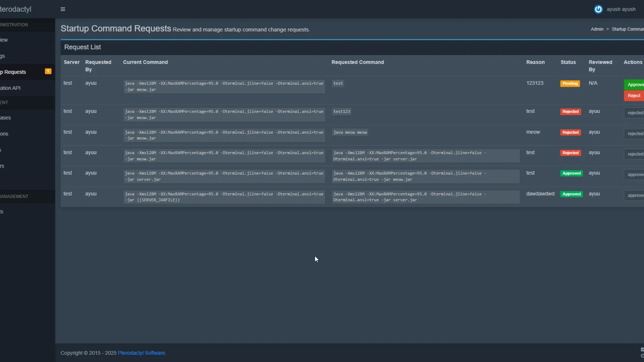Open Settings from the administration sidebar

[x=3, y=56]
